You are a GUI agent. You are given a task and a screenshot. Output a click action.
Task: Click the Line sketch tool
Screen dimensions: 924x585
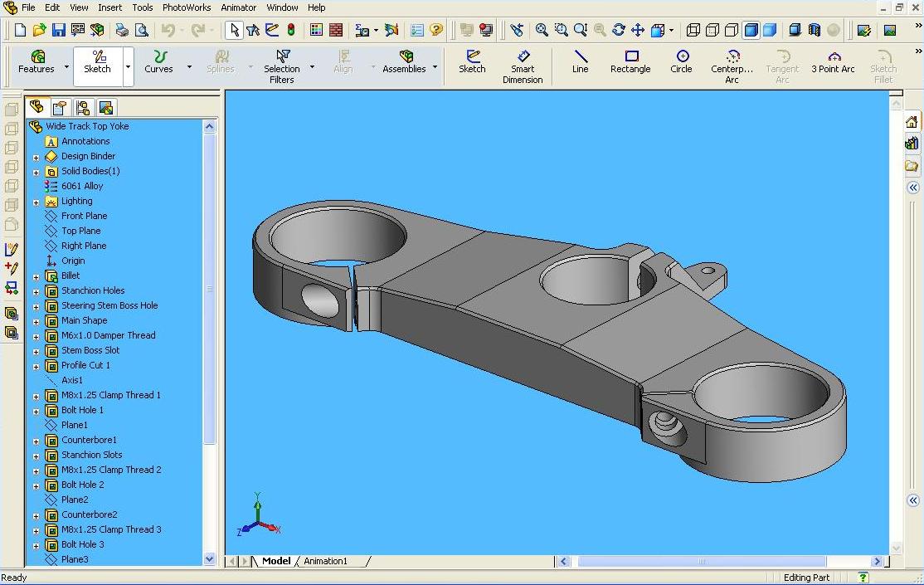pos(580,62)
